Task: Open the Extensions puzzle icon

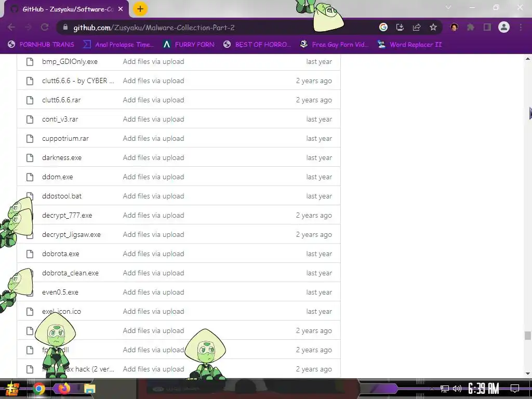Action: click(471, 27)
